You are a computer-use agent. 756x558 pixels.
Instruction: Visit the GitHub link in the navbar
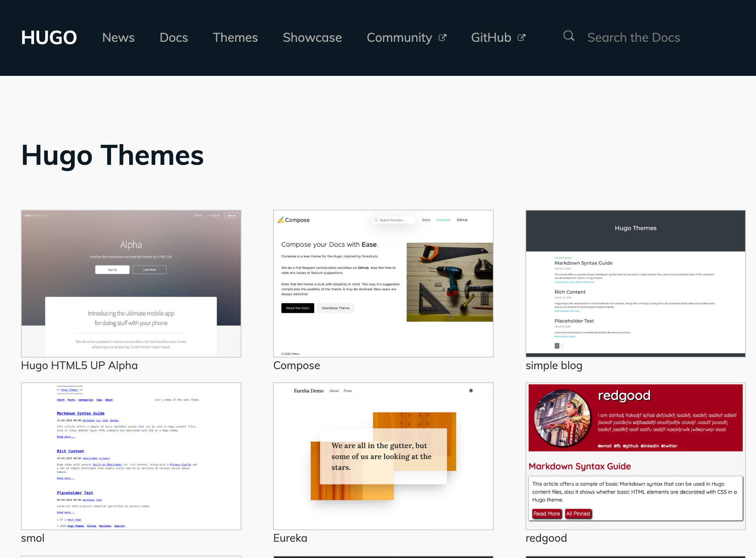[498, 38]
